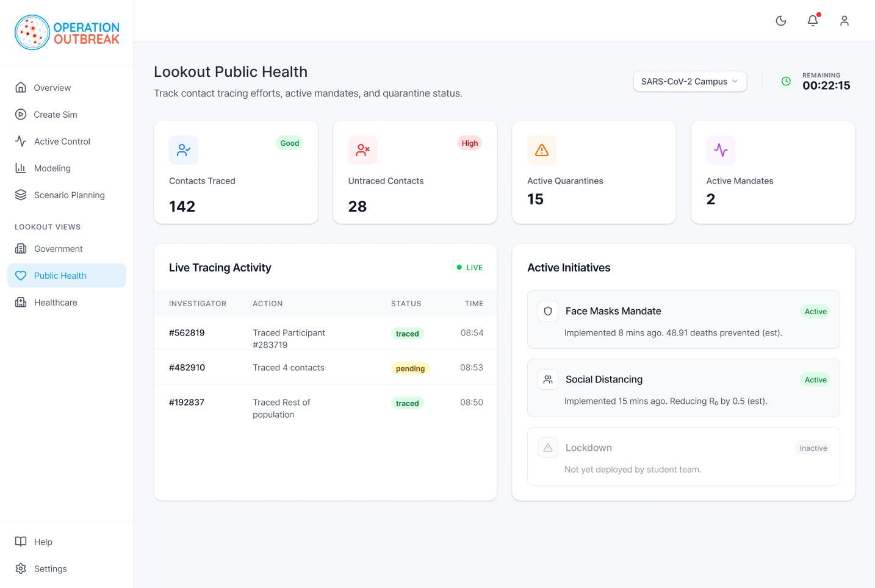Open the SARS-CoV-2 Campus dropdown
This screenshot has height=588, width=875.
pos(690,81)
